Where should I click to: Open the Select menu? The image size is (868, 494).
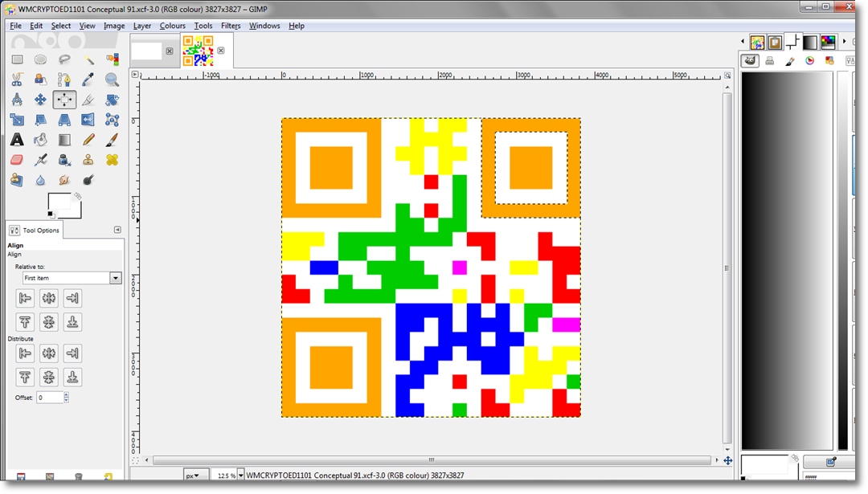coord(61,26)
